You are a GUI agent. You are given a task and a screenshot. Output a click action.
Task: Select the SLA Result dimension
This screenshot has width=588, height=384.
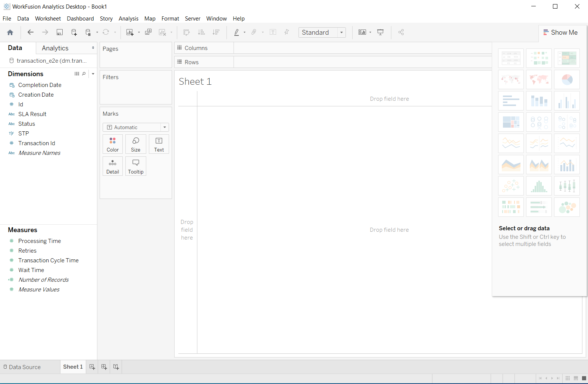pyautogui.click(x=32, y=114)
